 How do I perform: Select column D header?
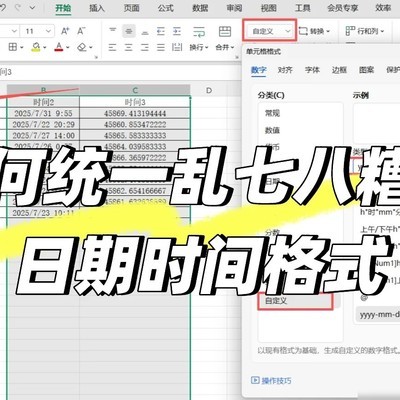209,90
